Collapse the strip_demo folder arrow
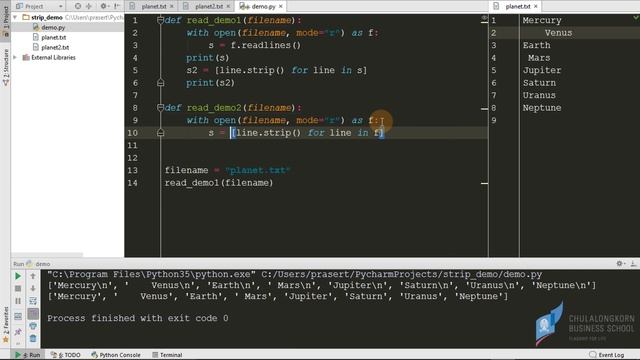Image resolution: width=640 pixels, height=360 pixels. click(x=16, y=18)
